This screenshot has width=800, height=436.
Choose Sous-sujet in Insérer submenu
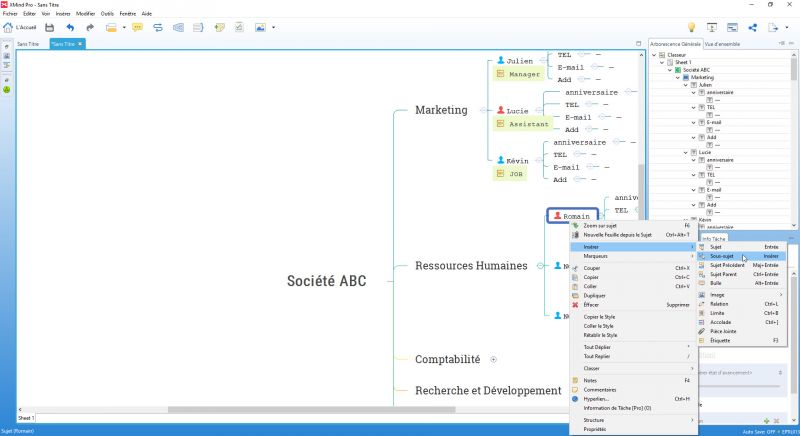click(x=741, y=256)
